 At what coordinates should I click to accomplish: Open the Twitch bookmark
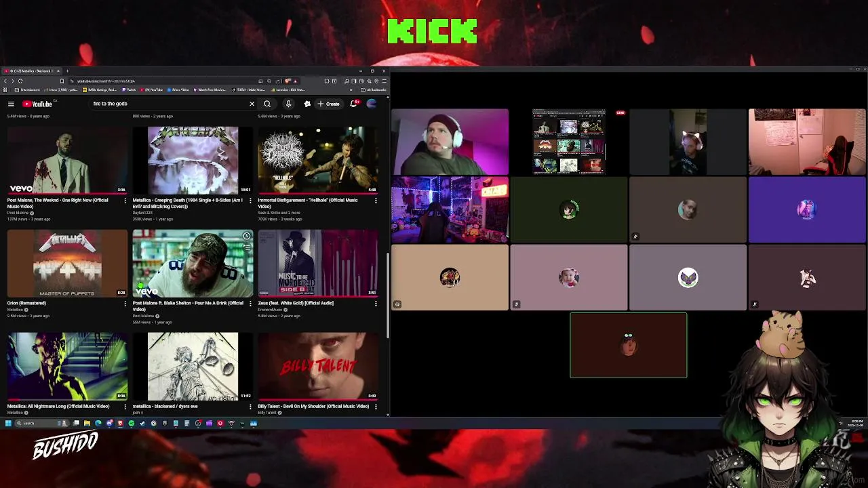click(129, 89)
